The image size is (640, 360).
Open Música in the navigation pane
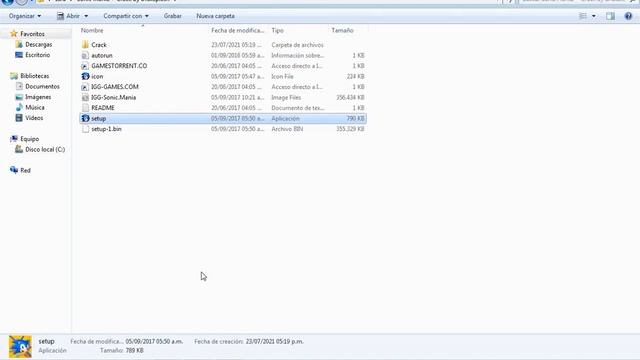(35, 107)
